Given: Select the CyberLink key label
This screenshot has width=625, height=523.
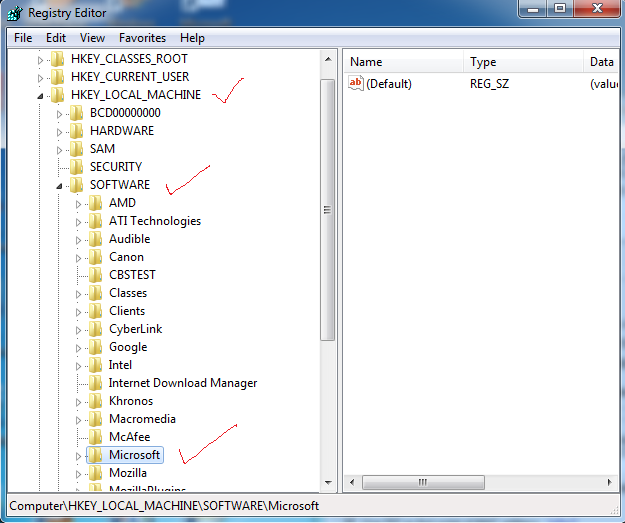Looking at the screenshot, I should (136, 329).
